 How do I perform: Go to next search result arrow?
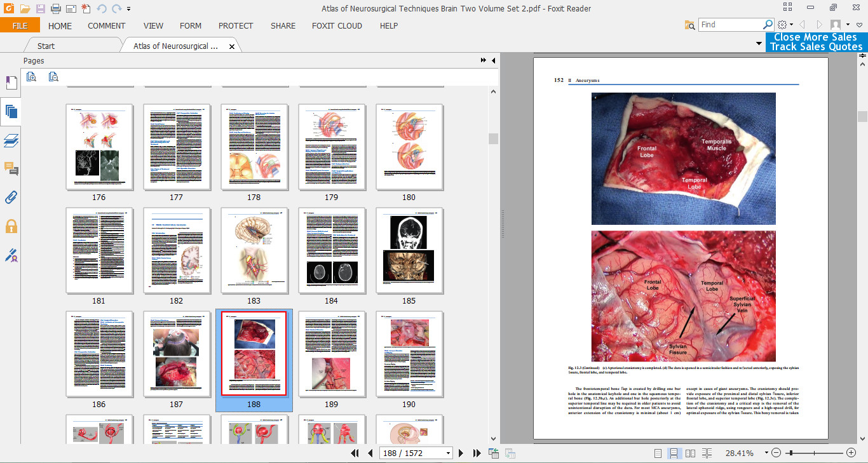pyautogui.click(x=819, y=25)
